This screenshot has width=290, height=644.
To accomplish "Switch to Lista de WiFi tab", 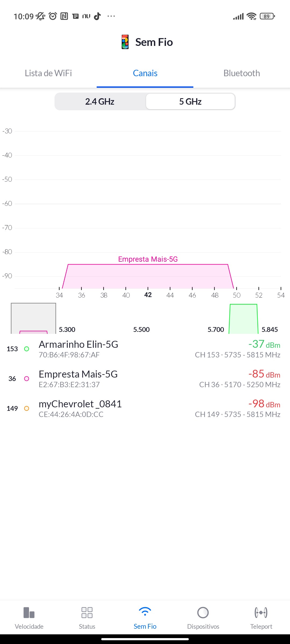I will coord(48,73).
